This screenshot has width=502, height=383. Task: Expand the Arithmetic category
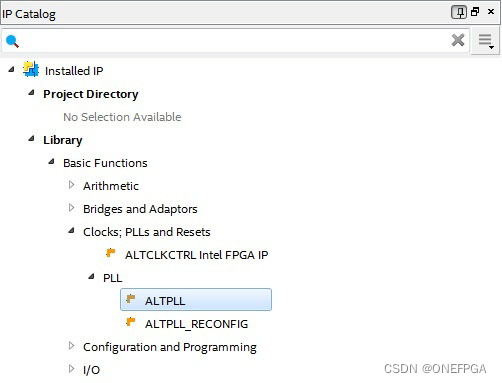click(x=71, y=185)
